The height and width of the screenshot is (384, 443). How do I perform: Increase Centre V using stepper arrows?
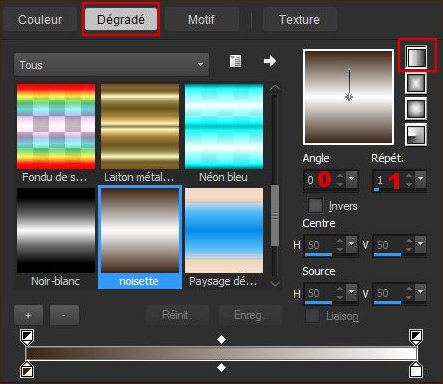click(x=409, y=241)
